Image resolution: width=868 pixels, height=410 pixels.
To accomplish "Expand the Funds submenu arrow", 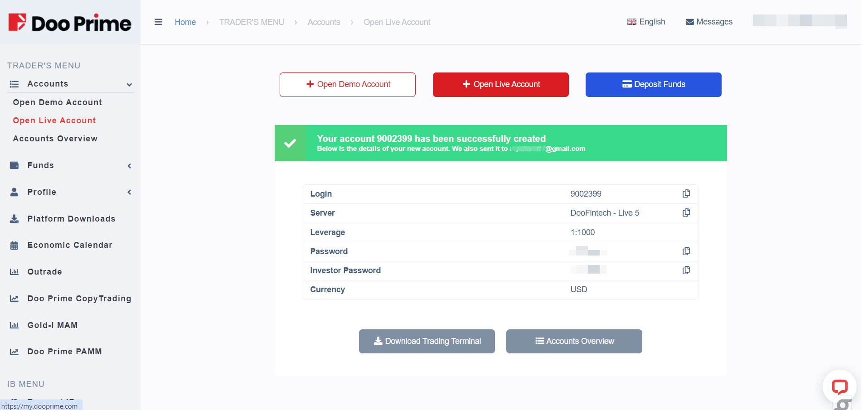I will click(129, 166).
